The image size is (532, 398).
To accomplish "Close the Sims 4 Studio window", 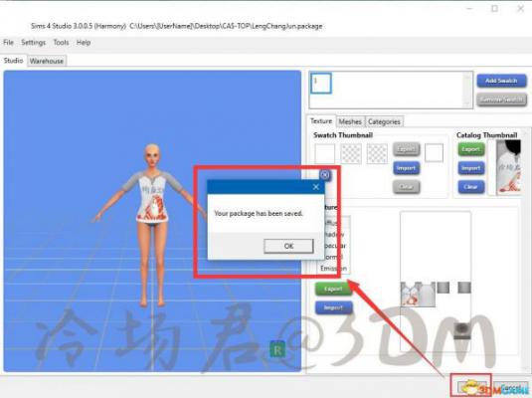I will 520,9.
